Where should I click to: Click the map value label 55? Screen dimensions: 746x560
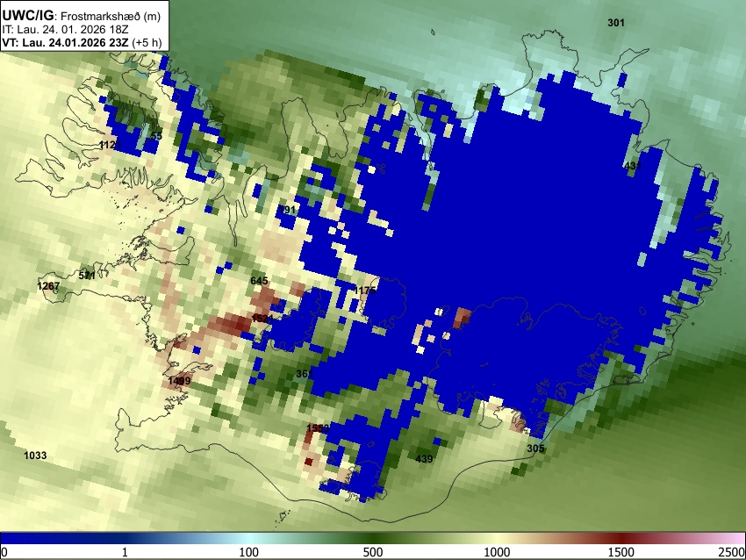tap(156, 136)
